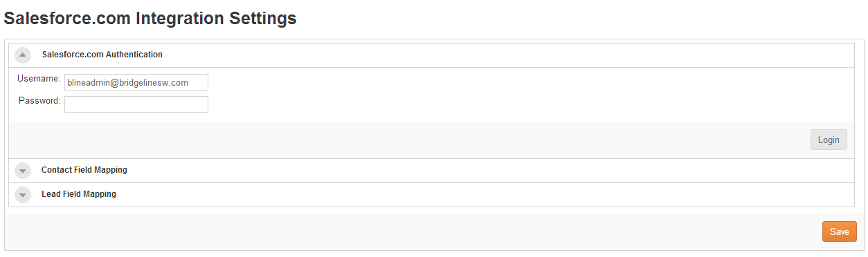Expand the Lead Field Mapping section
The image size is (868, 257).
(431, 195)
